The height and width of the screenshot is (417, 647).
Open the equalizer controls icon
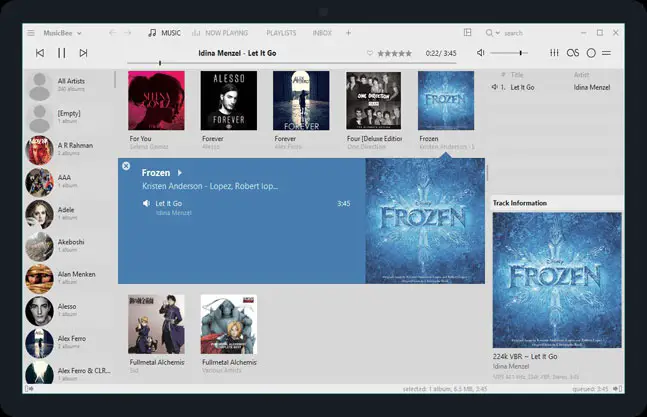(554, 53)
